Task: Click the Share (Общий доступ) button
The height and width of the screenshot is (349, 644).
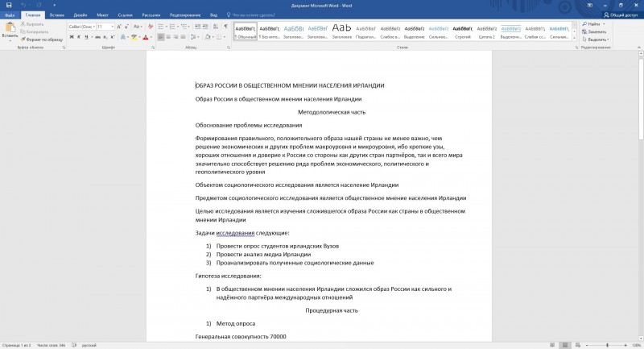Action: (x=621, y=15)
